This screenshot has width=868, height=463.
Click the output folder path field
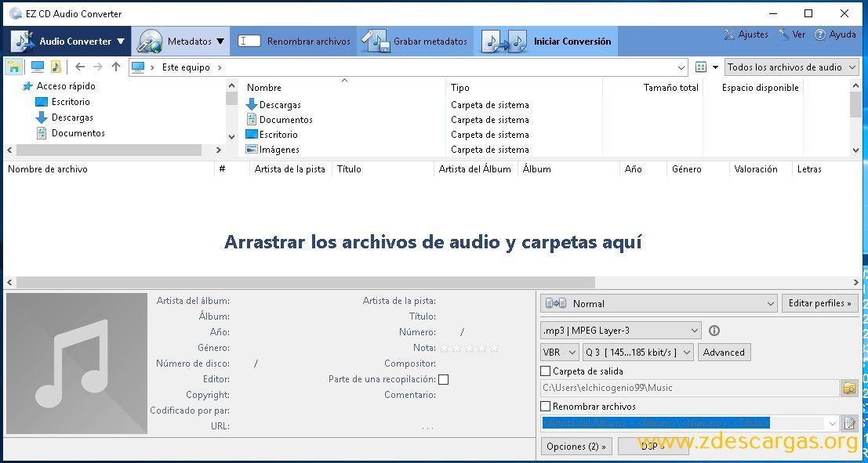coord(690,388)
